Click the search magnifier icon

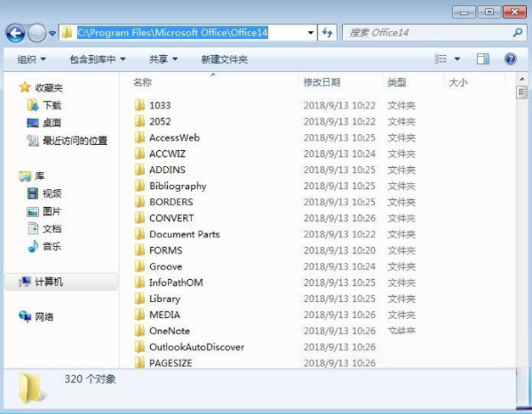coord(518,33)
